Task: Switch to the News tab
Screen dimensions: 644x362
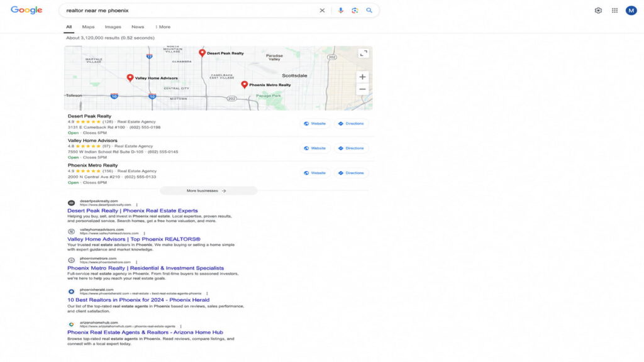Action: pyautogui.click(x=138, y=27)
